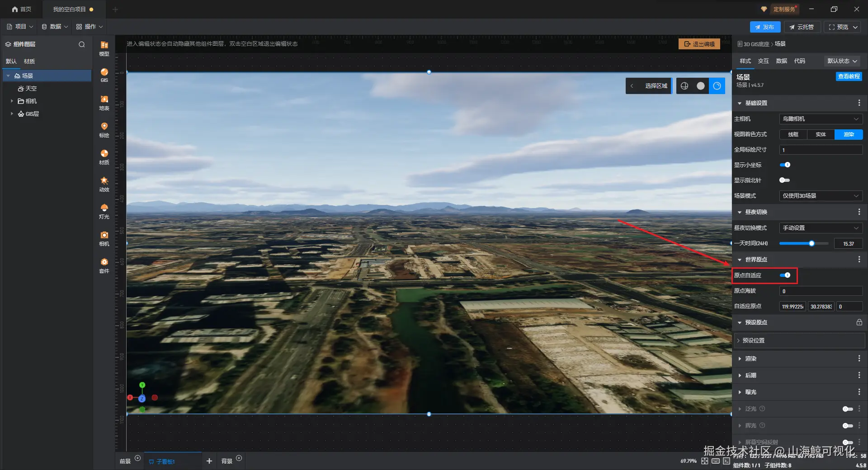Toggle the 显示指北针 switch
Screen dimensions: 868x470
pyautogui.click(x=785, y=180)
